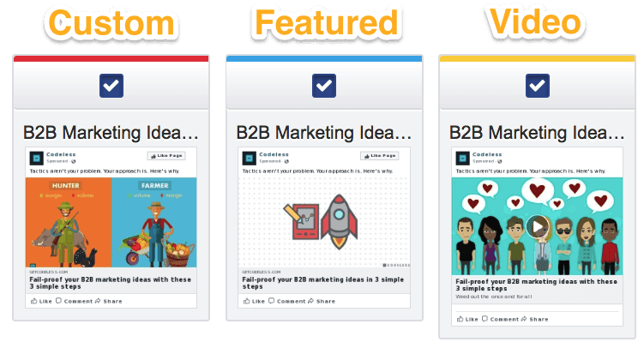Image resolution: width=644 pixels, height=348 pixels.
Task: Click Like Page button in Featured ad
Action: [x=380, y=156]
